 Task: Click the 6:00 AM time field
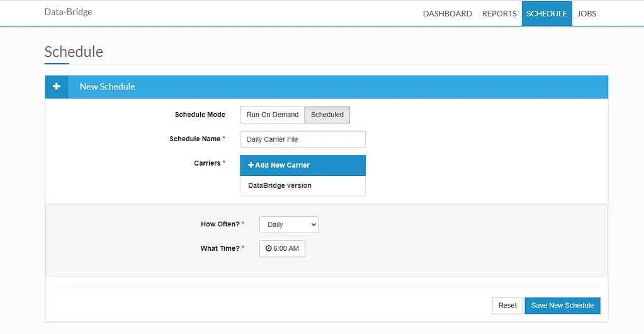pyautogui.click(x=282, y=248)
